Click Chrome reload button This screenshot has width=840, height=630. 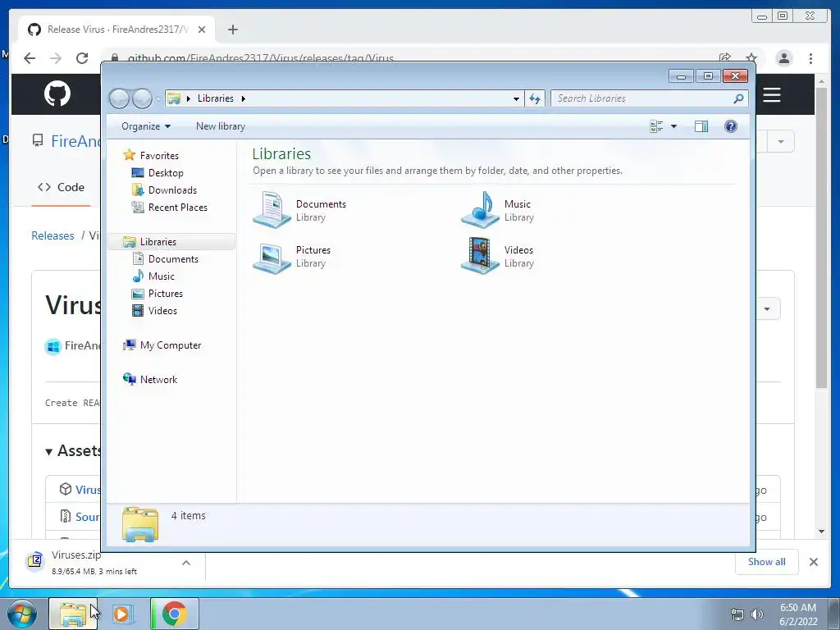82,58
